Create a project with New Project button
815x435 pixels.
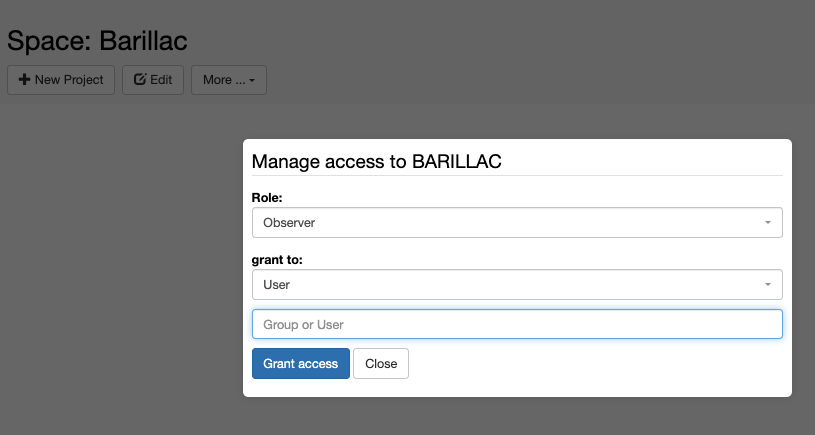[x=61, y=80]
